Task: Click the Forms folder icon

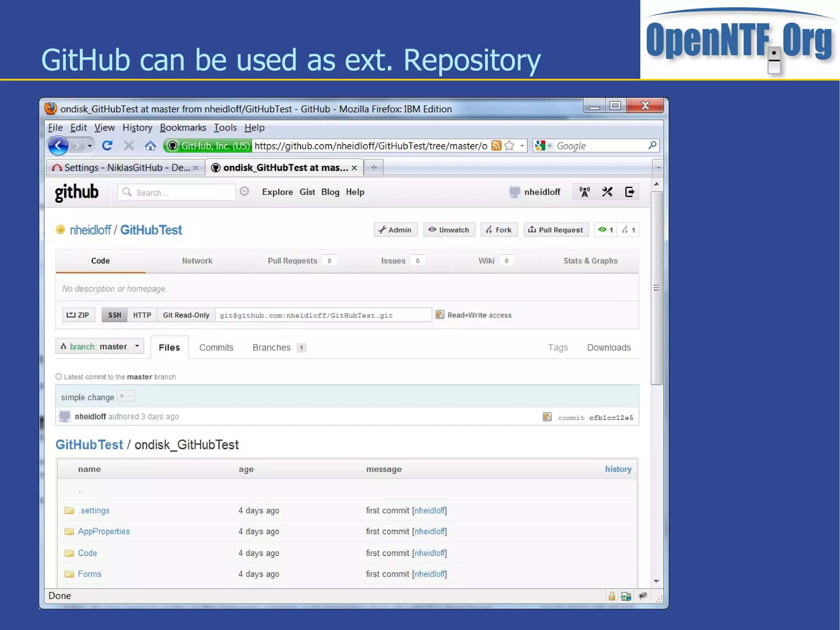Action: tap(69, 574)
